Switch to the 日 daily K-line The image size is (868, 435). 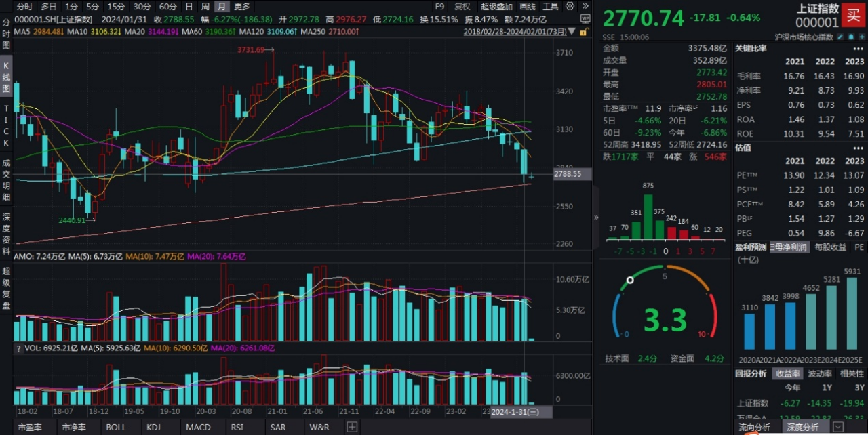[189, 6]
